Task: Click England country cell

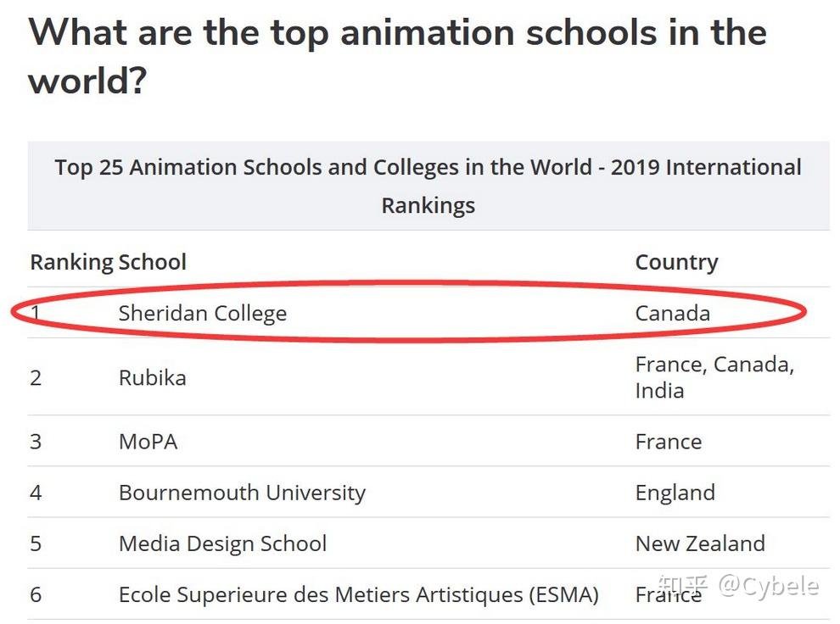Action: point(675,493)
